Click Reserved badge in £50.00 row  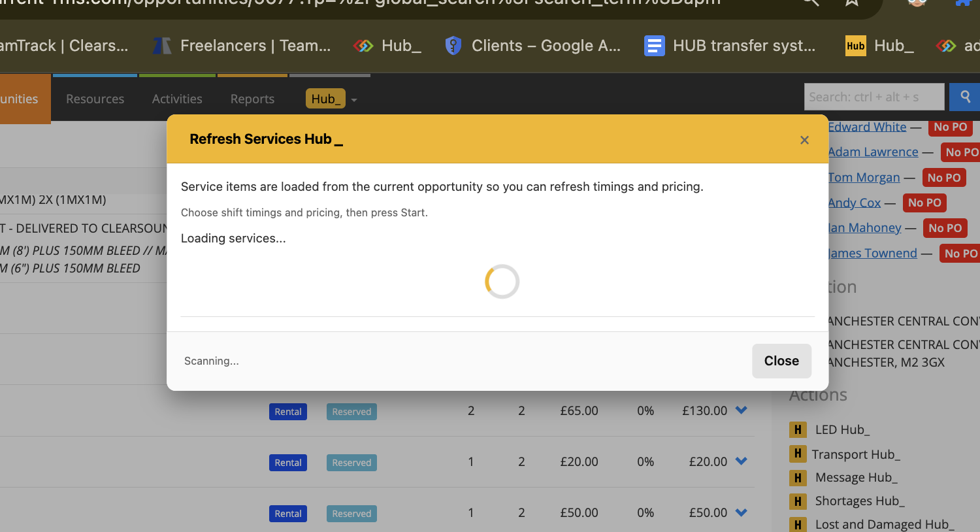click(351, 514)
